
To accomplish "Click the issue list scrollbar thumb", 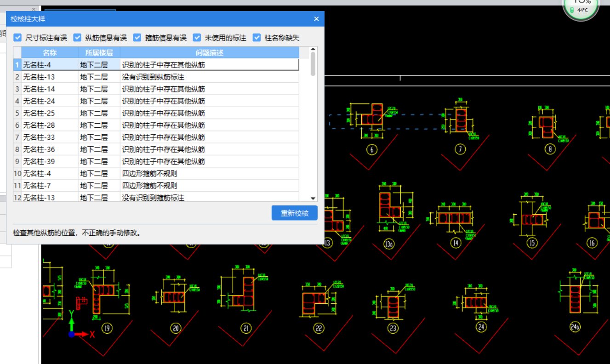I will (x=313, y=63).
